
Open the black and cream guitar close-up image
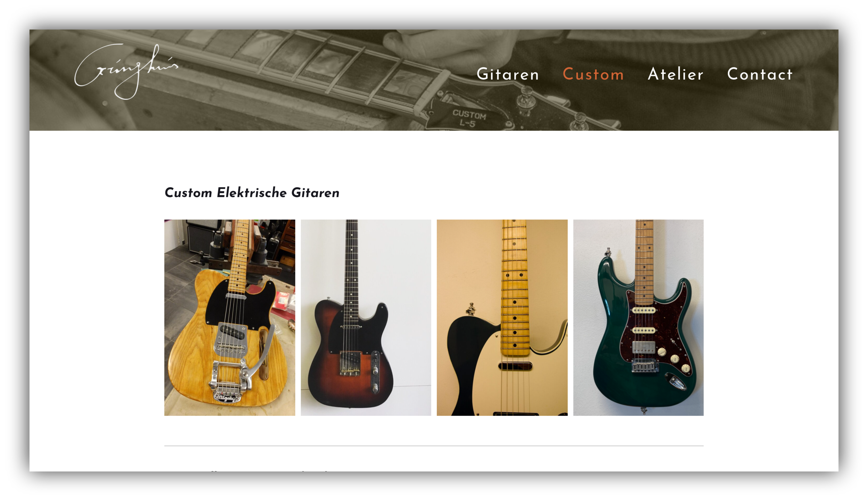502,318
